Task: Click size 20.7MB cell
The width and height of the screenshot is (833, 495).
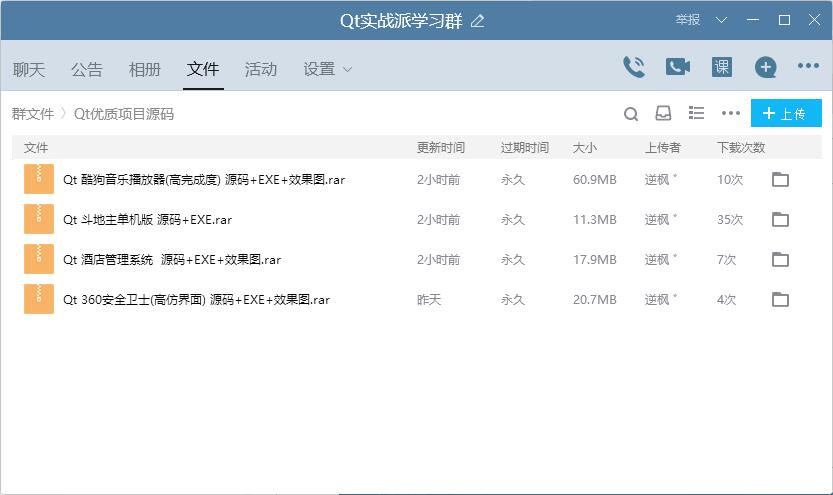Action: click(594, 300)
